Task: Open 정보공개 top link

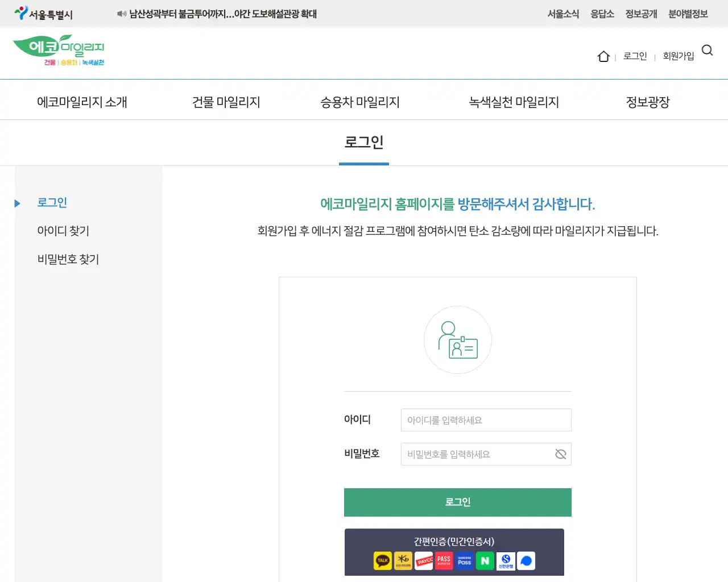Action: pyautogui.click(x=641, y=14)
